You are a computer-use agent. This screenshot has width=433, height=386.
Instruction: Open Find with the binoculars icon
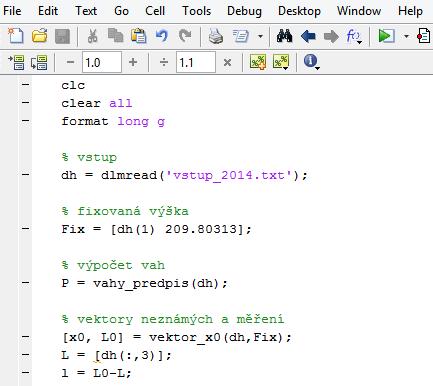pos(284,36)
